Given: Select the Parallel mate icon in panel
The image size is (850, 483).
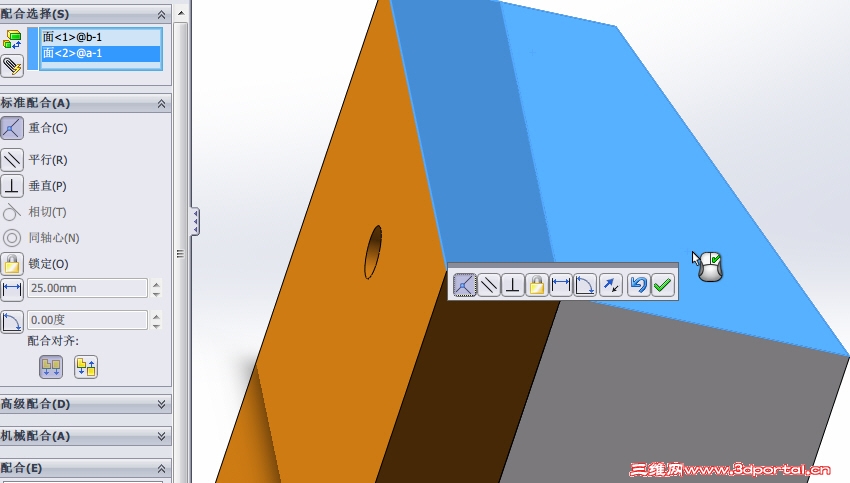Looking at the screenshot, I should (12, 160).
